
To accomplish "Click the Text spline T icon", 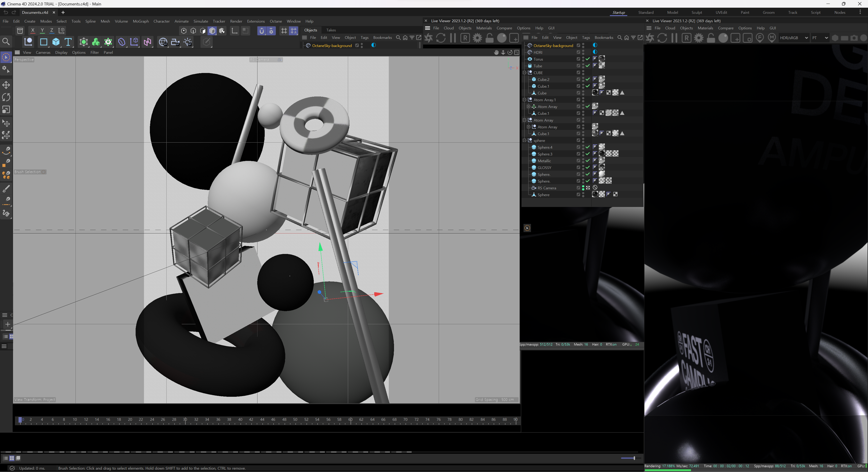I will click(x=68, y=42).
